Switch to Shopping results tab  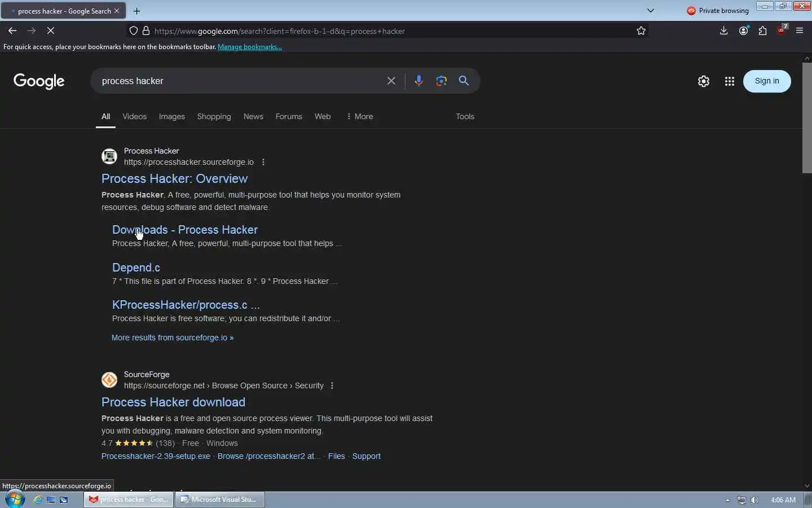coord(214,116)
